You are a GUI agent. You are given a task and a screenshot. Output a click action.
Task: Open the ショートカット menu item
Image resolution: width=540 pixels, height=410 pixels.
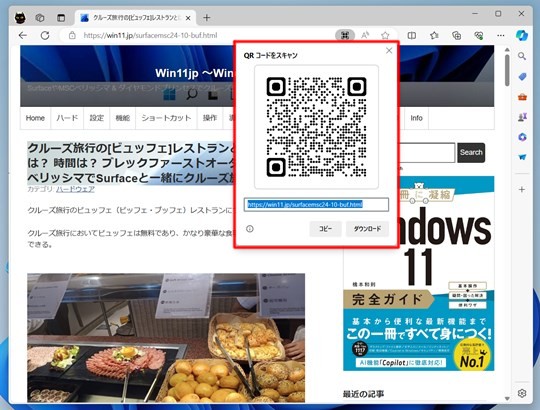click(166, 118)
